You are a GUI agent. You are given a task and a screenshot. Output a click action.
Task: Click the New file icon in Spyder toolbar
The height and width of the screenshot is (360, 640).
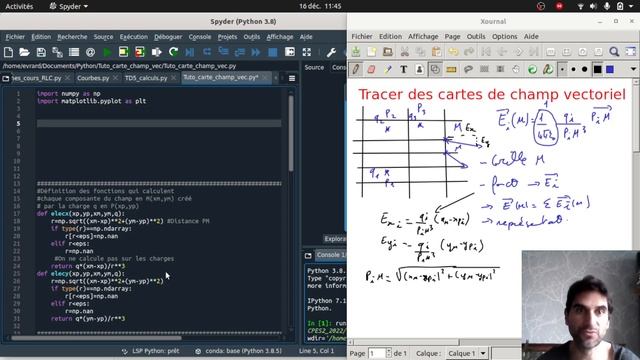click(8, 52)
